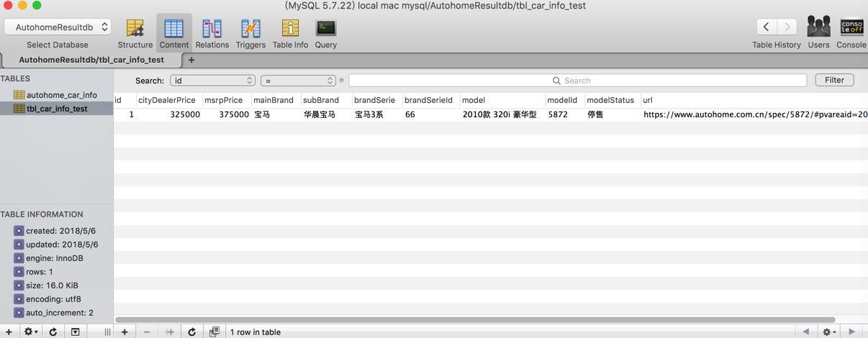Screen dimensions: 868x338
Task: Go to previous page of results
Action: tap(806, 332)
